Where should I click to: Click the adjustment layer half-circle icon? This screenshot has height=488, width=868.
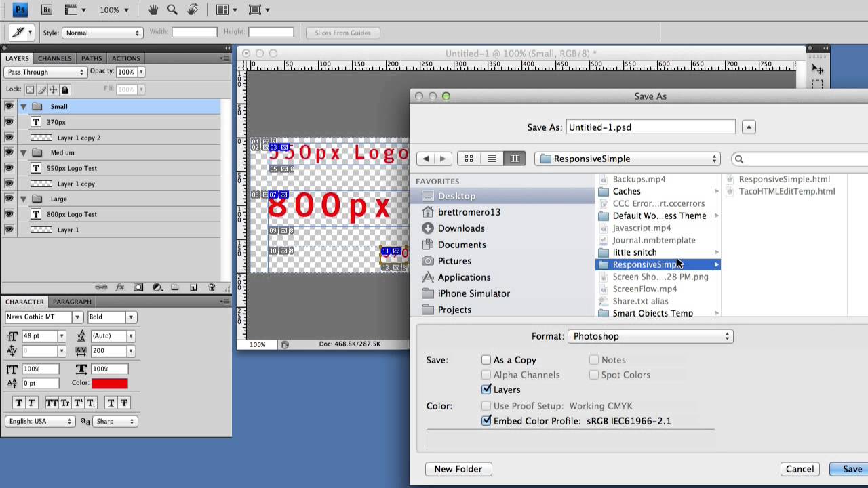(x=157, y=287)
